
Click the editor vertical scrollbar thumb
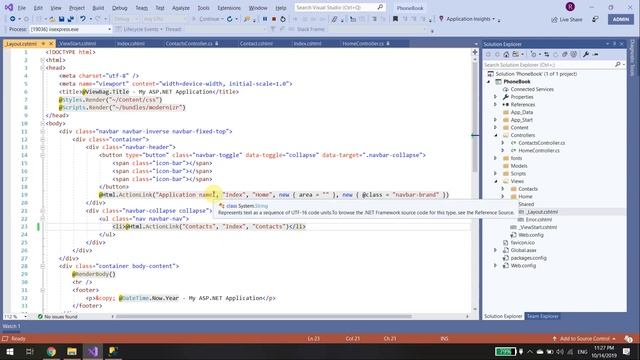coord(475,116)
